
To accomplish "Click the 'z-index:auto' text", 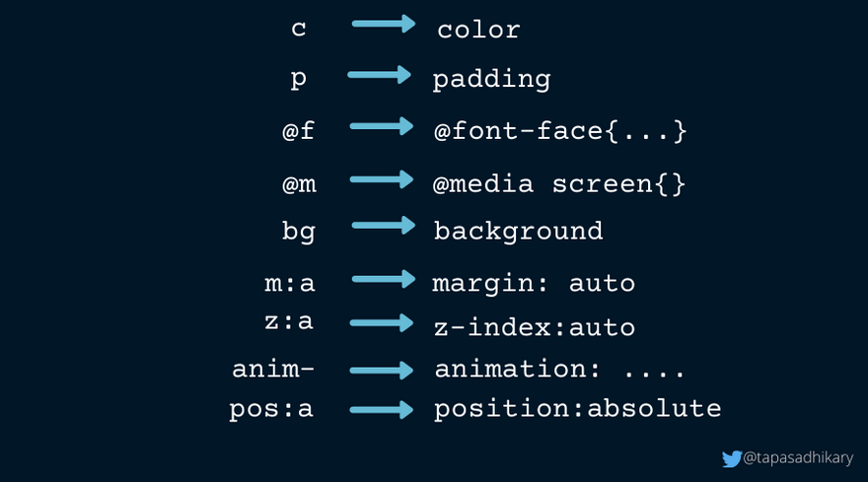I will [535, 327].
